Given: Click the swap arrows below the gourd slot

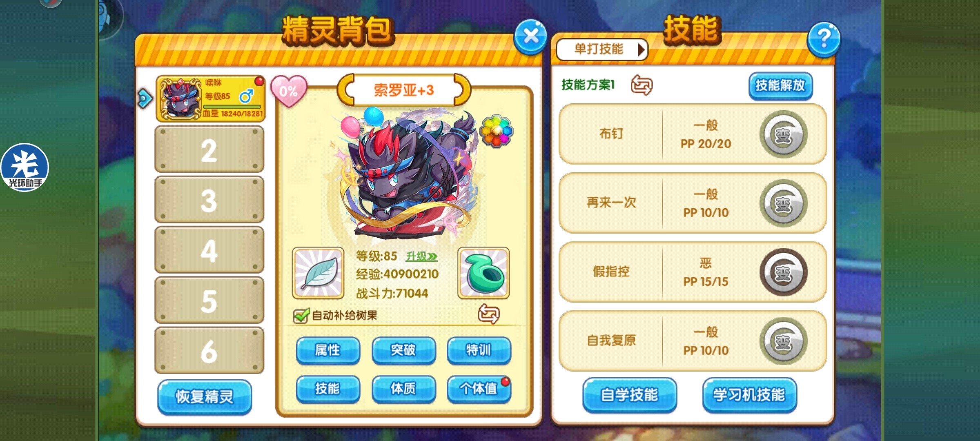Looking at the screenshot, I should [x=488, y=314].
